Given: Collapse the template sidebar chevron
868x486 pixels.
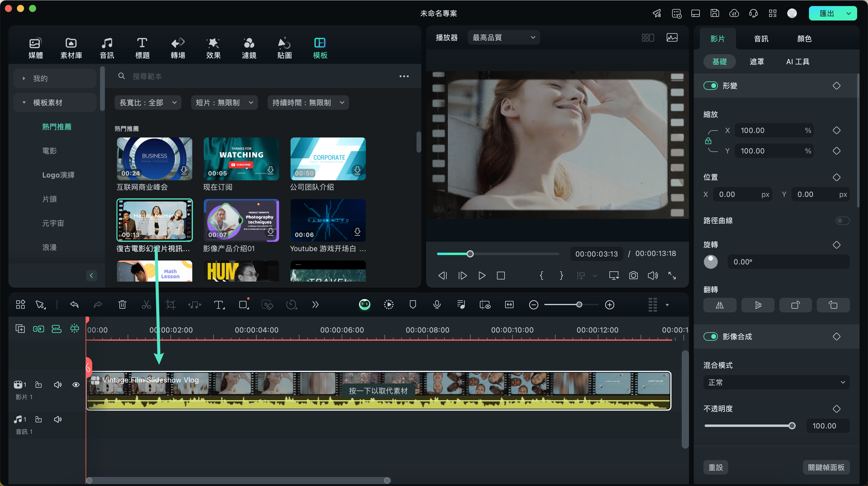Looking at the screenshot, I should click(x=91, y=275).
